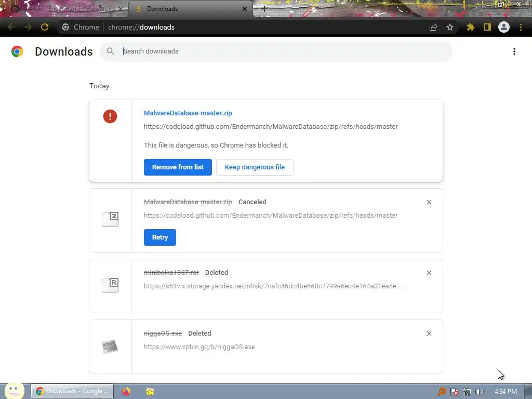Click the yandex storage URL for minibelka1337.rar
532x399 pixels.
(x=272, y=286)
